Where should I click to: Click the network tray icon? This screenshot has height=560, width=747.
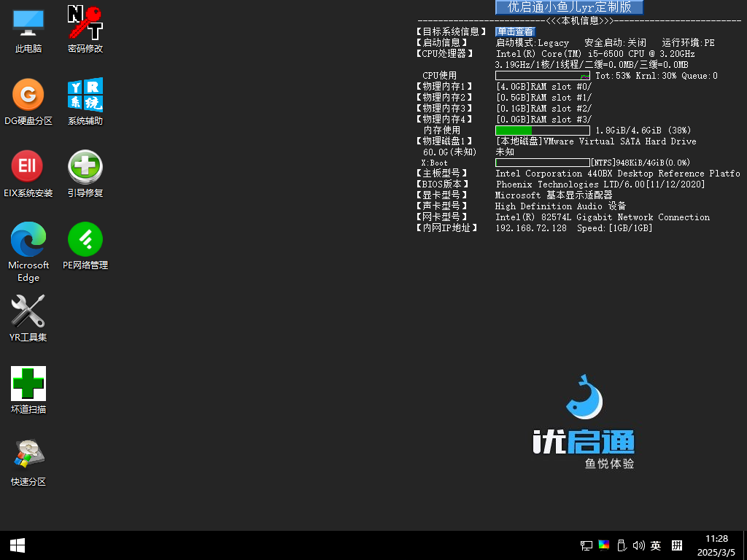pyautogui.click(x=587, y=545)
